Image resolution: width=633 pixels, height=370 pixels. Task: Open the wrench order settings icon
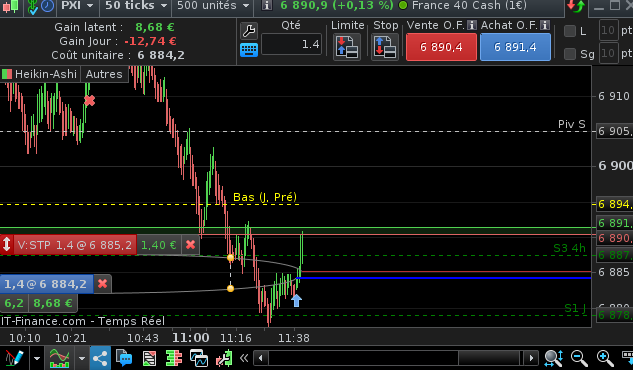click(249, 31)
